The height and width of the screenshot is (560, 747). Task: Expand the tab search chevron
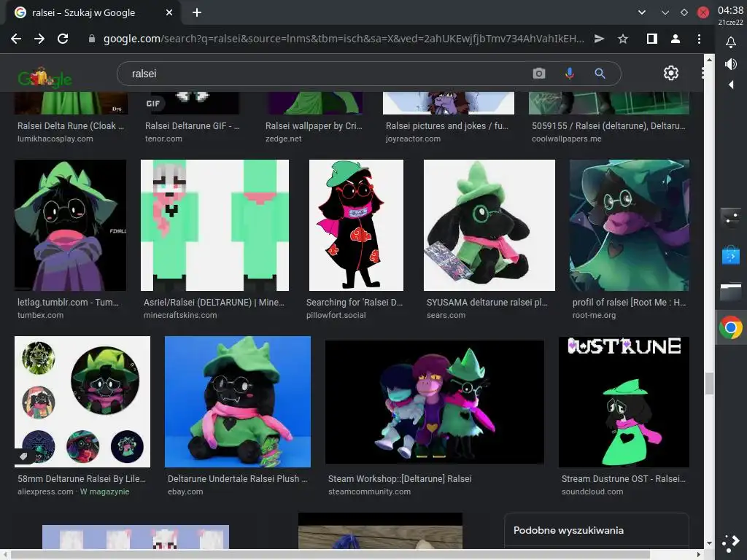point(642,13)
